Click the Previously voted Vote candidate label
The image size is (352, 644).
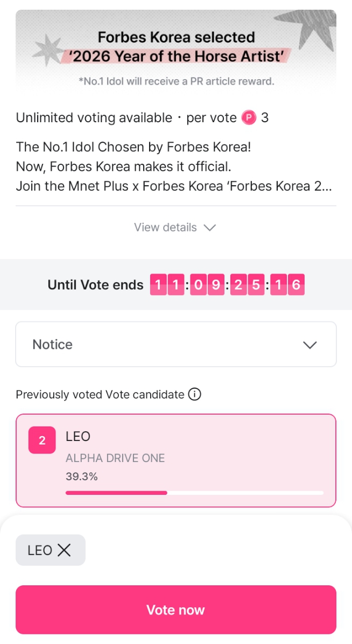point(100,395)
